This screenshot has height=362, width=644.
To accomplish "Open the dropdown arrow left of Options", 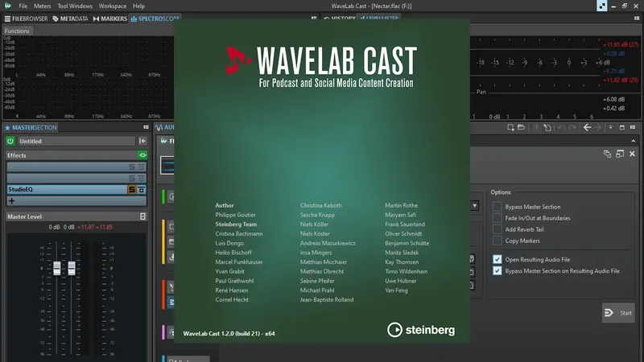I will tap(474, 206).
